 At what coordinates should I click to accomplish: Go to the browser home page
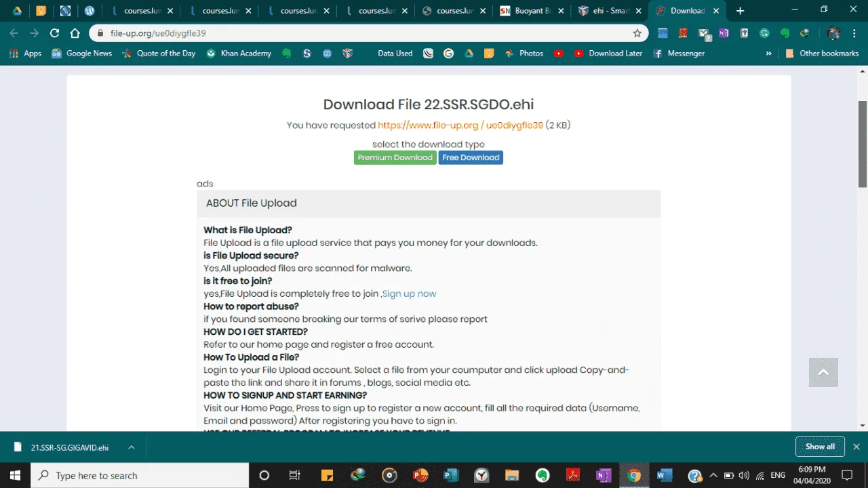(76, 33)
